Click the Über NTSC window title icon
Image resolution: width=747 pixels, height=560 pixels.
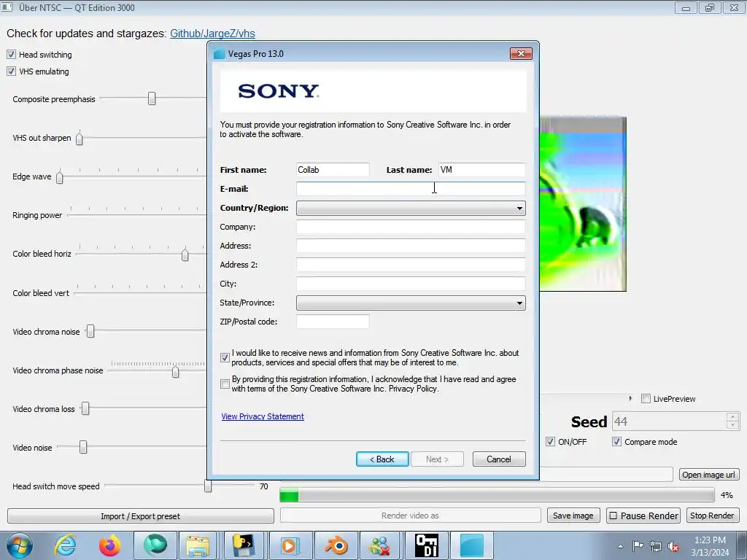pos(7,7)
